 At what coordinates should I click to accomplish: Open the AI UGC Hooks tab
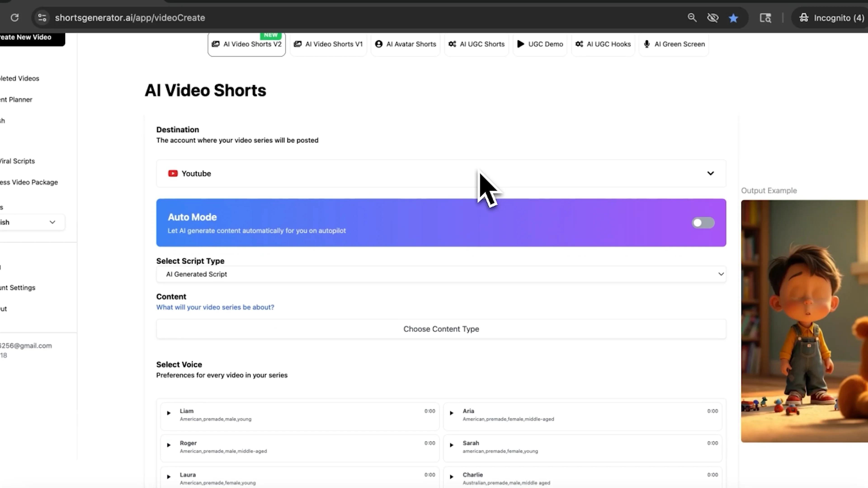click(603, 44)
